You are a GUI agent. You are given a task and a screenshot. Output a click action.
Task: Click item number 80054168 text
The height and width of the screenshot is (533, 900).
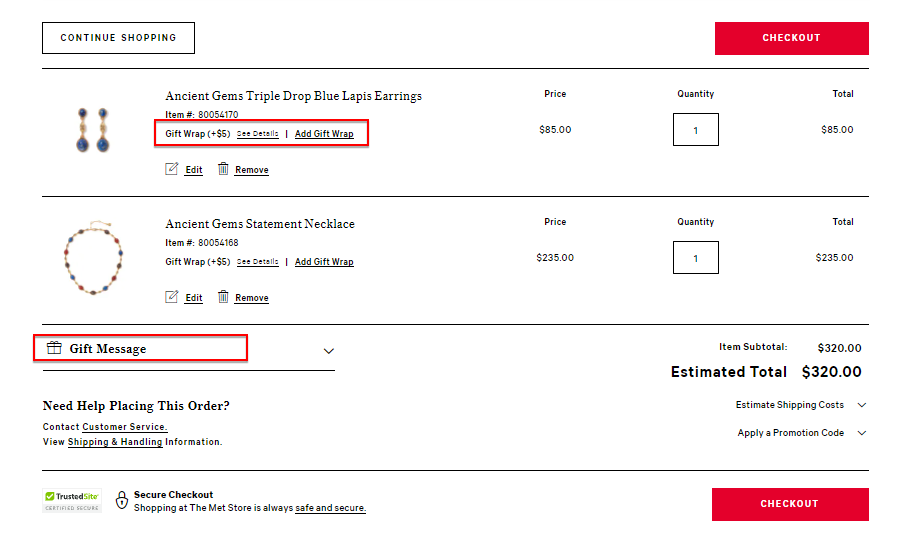[x=218, y=243]
